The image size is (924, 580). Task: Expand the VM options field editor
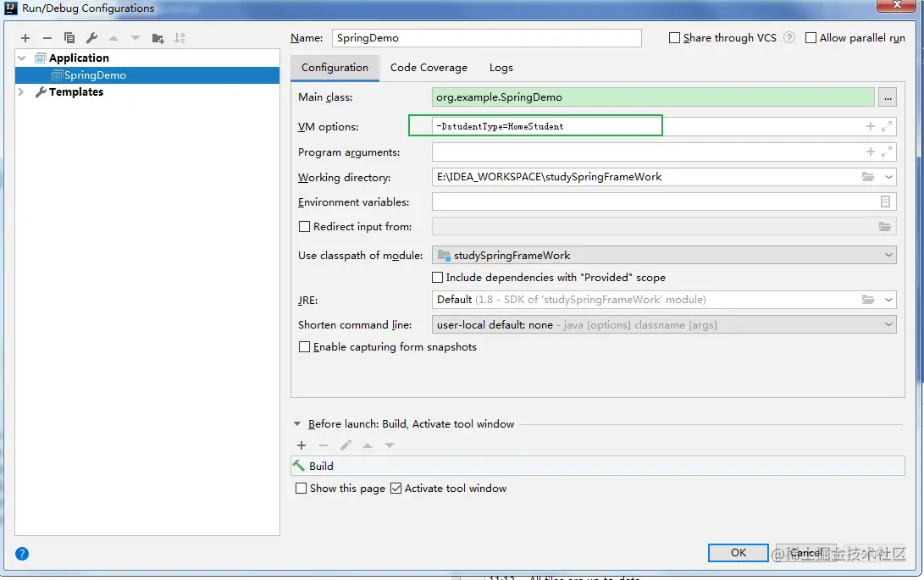(x=887, y=126)
